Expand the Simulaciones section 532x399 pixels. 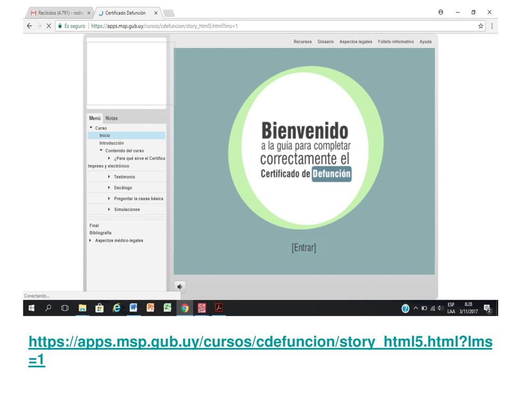[109, 209]
